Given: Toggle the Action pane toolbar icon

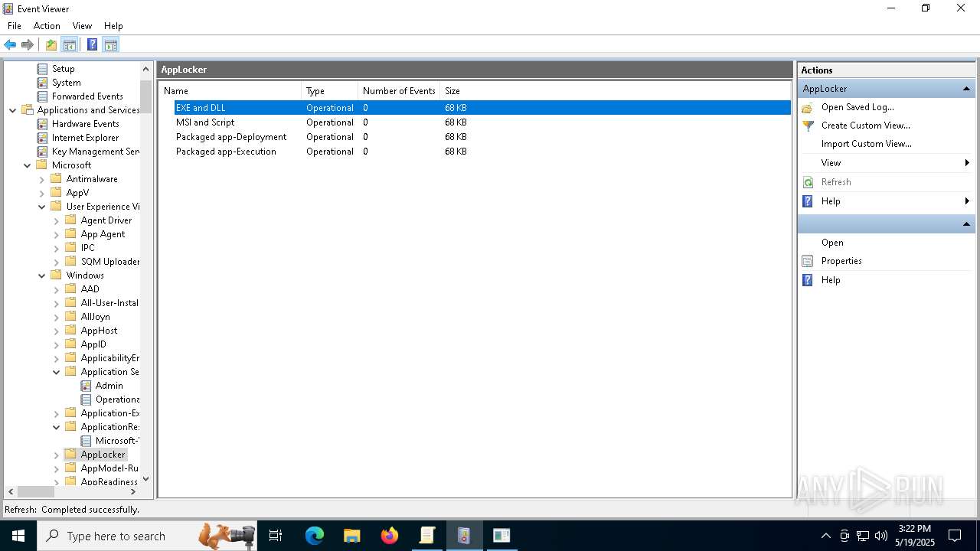Looking at the screenshot, I should click(x=111, y=45).
